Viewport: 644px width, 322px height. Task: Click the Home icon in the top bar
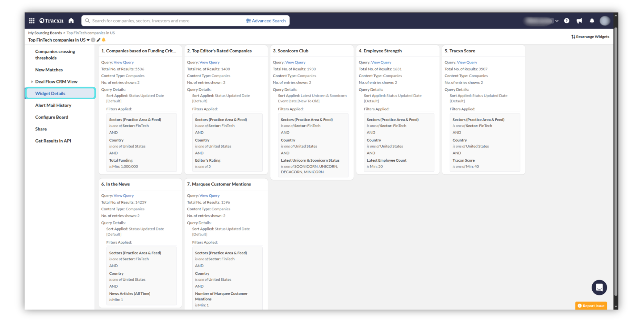click(x=71, y=21)
